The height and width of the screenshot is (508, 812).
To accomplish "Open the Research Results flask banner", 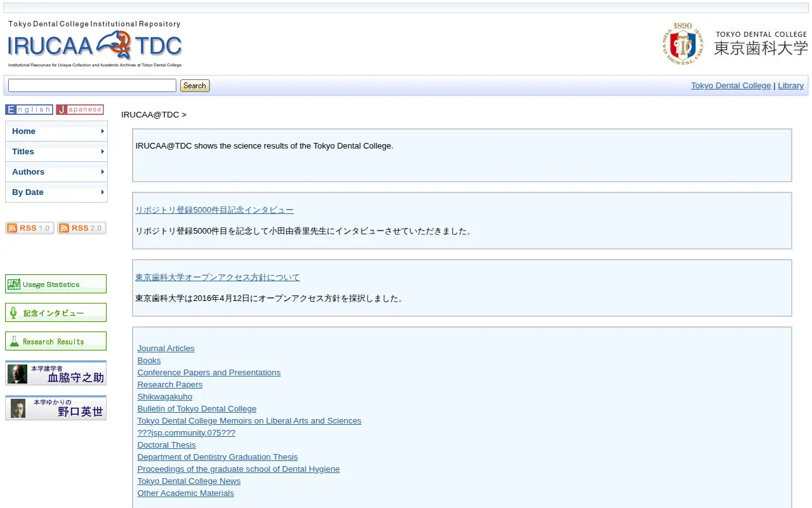I will pyautogui.click(x=56, y=341).
